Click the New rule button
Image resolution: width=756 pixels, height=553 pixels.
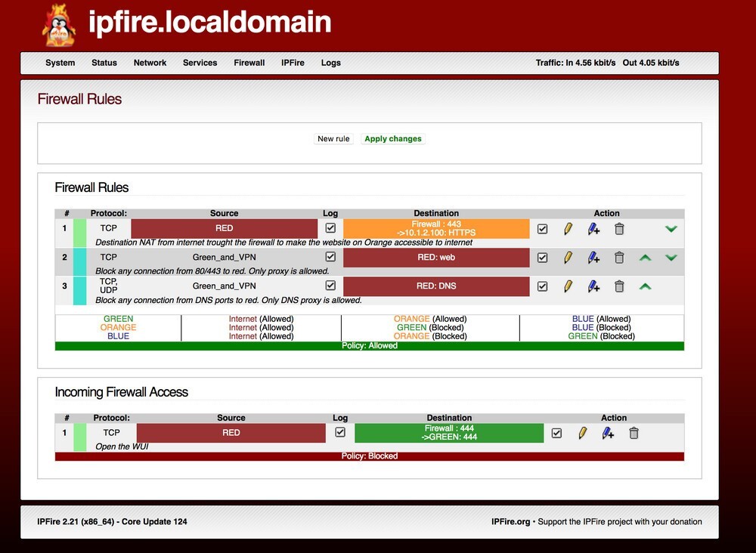click(x=333, y=138)
